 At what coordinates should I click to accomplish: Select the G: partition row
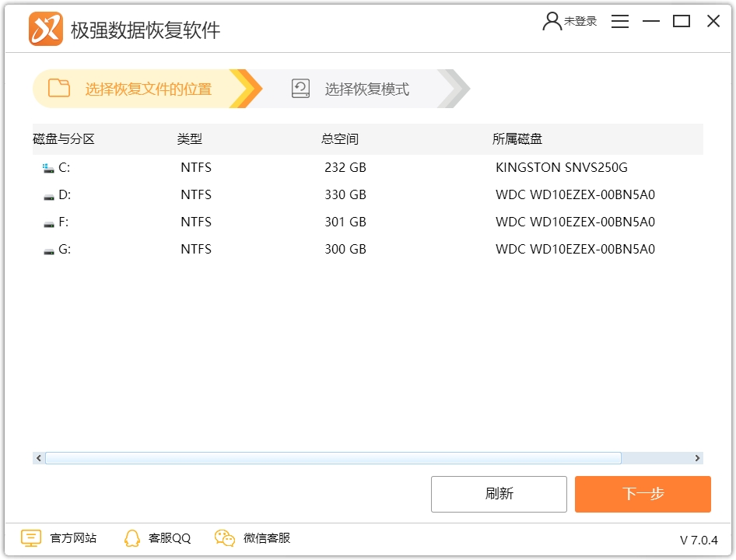coord(233,249)
